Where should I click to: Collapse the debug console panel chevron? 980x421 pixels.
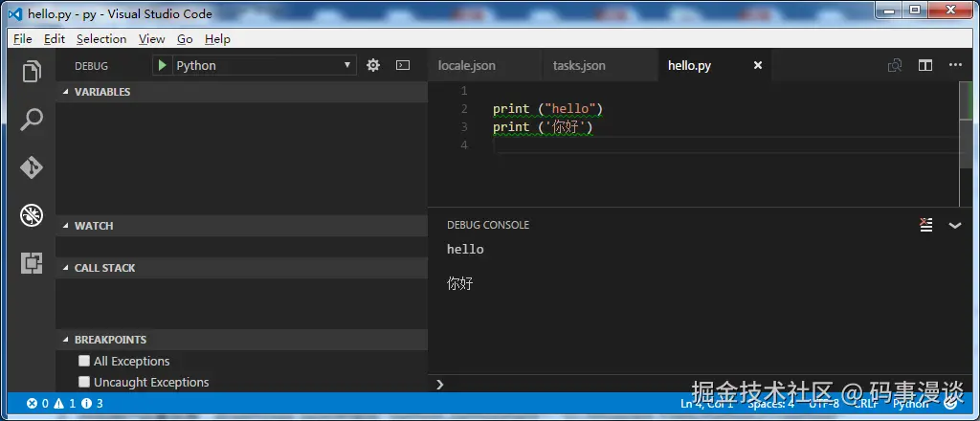pyautogui.click(x=955, y=226)
